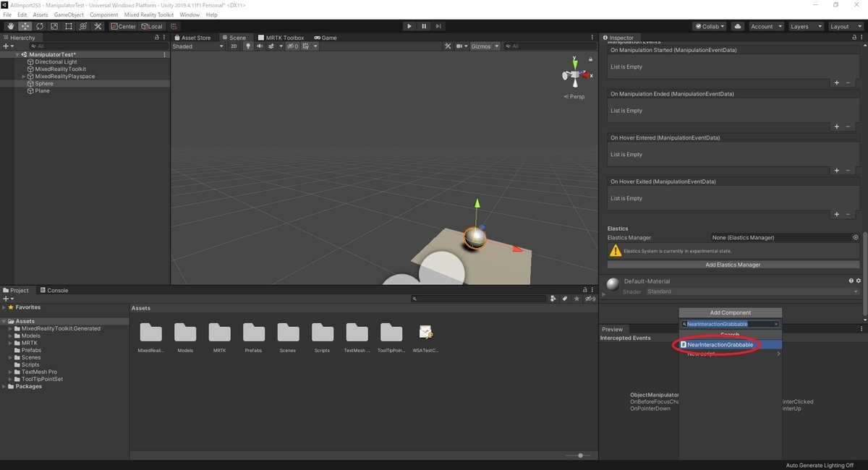Switch scene to 2D view
Viewport: 868px width, 470px height.
(234, 46)
